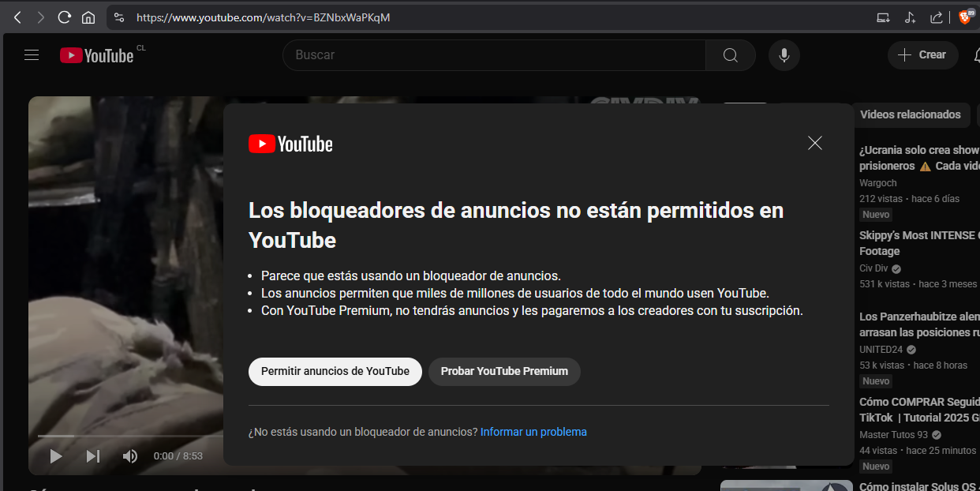Open the notifications bell

(978, 55)
